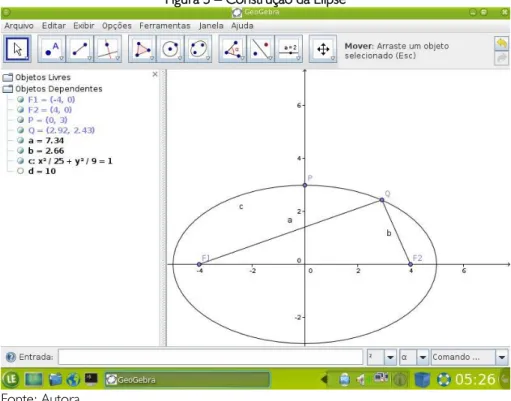Open the Ajuda menu

tap(242, 26)
